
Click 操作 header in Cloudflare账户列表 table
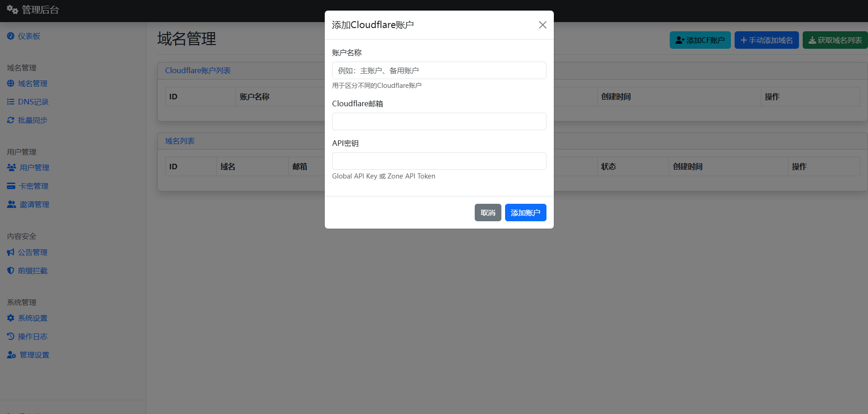(772, 97)
